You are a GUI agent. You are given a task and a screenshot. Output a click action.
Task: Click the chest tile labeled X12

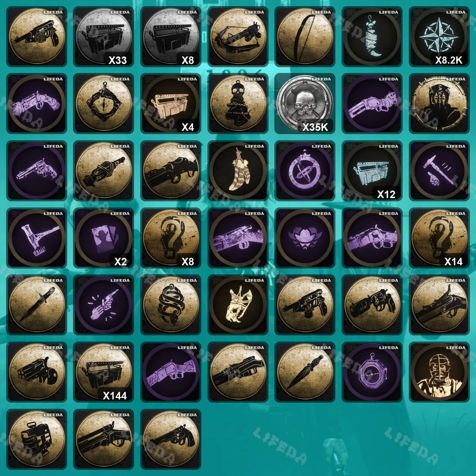372,171
